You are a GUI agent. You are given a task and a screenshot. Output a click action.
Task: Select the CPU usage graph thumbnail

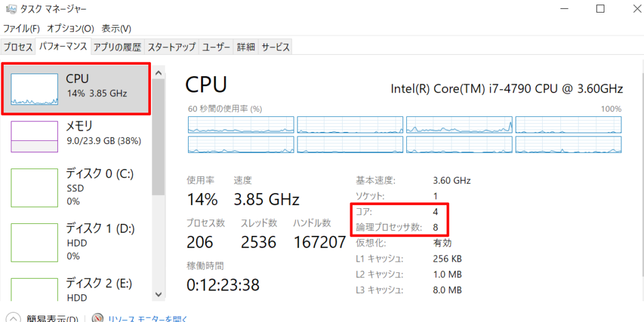(34, 89)
